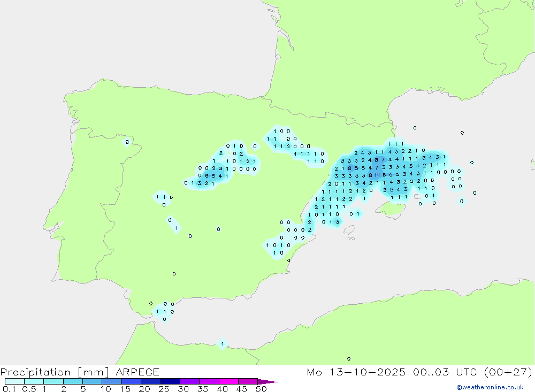Click the '15' legend scale label
Image resolution: width=535 pixels, height=392 pixels.
tap(125, 389)
